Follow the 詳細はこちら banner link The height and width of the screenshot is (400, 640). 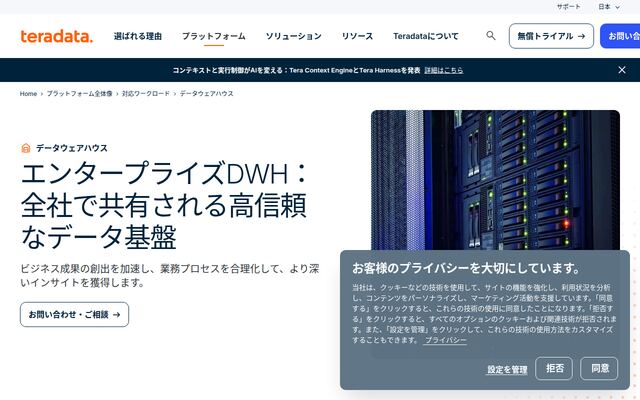[x=444, y=70]
